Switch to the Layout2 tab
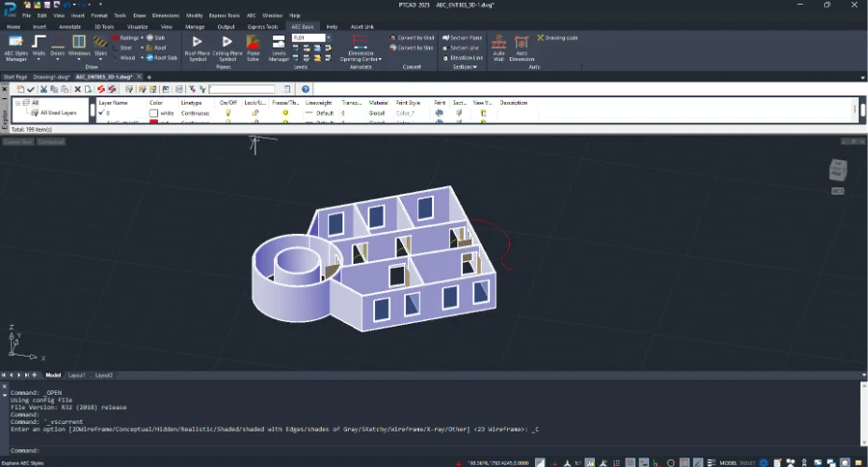 click(104, 375)
